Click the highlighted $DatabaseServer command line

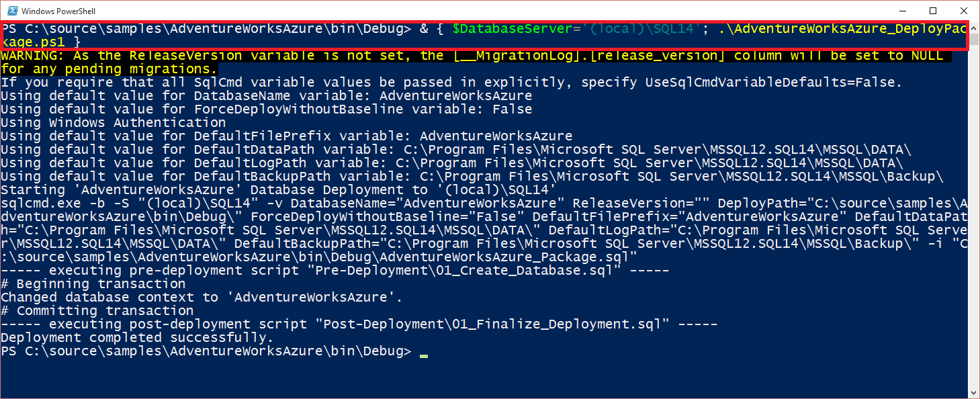click(484, 35)
